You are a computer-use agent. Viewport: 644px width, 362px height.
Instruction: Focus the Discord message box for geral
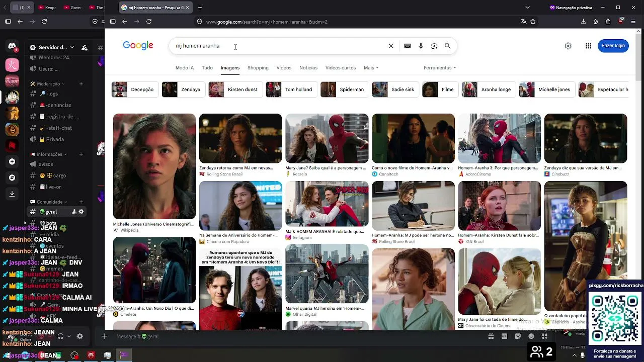coord(297,336)
